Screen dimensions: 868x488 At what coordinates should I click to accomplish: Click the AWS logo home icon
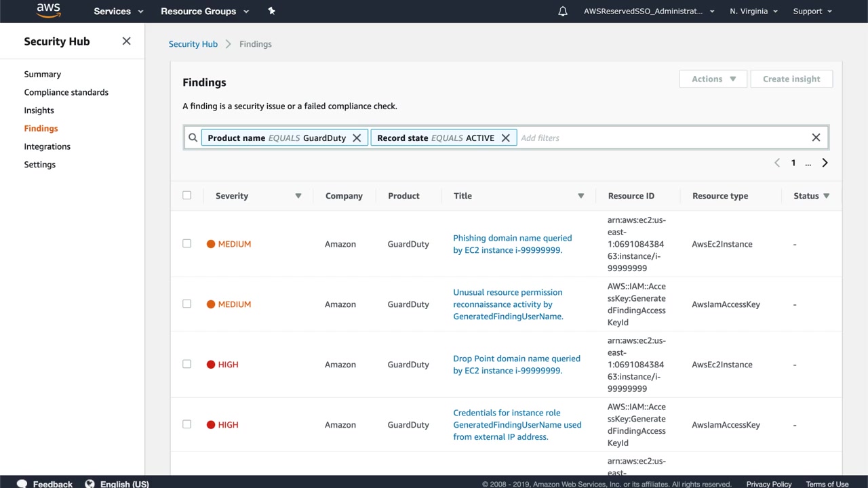coord(49,11)
